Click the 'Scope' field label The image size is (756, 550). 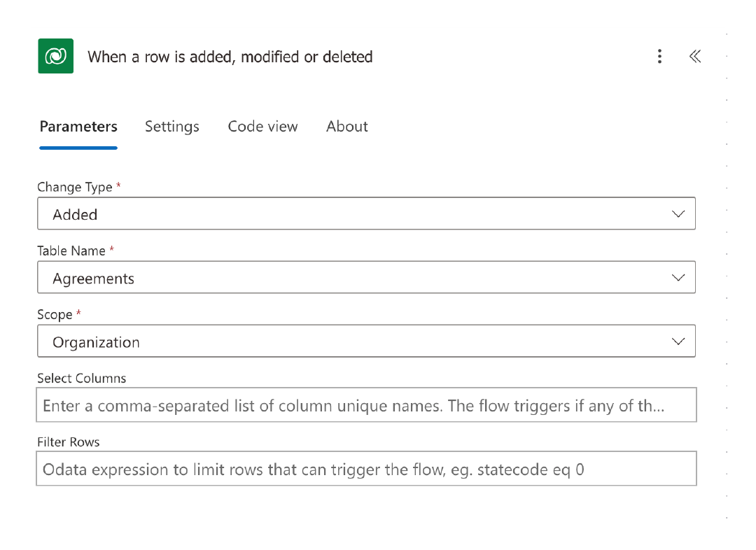point(55,315)
